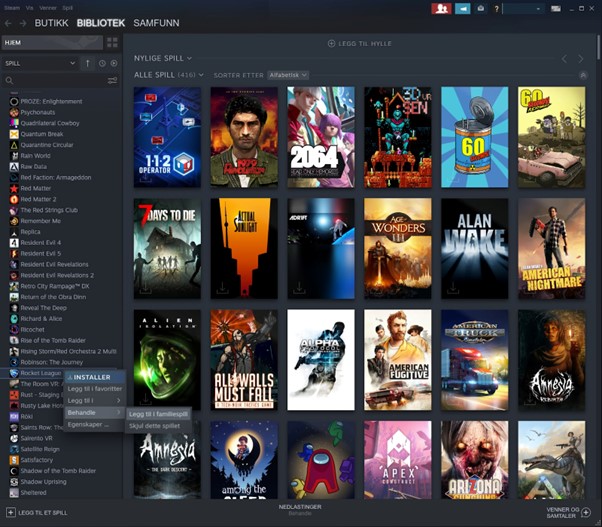Open the Among Us game cover

click(x=321, y=460)
